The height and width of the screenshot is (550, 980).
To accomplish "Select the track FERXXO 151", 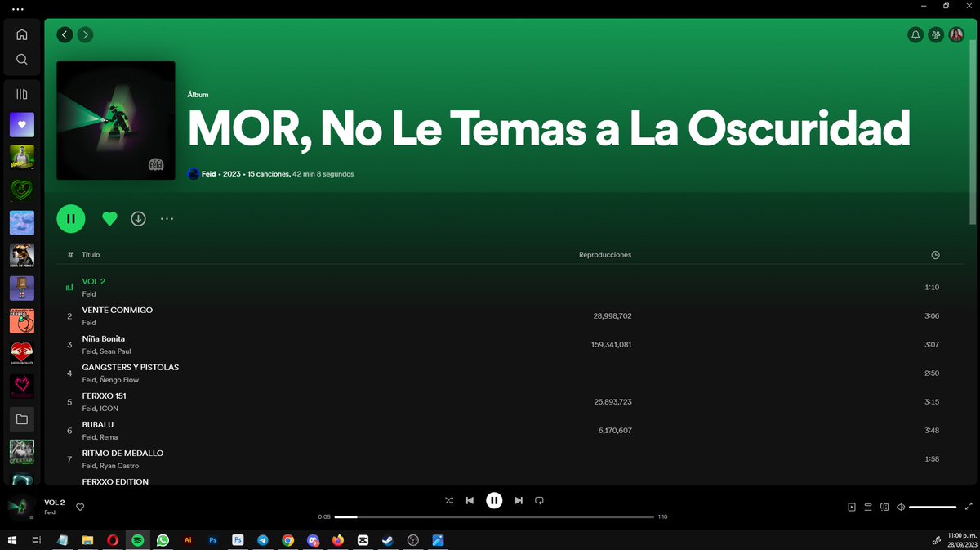I will point(104,396).
